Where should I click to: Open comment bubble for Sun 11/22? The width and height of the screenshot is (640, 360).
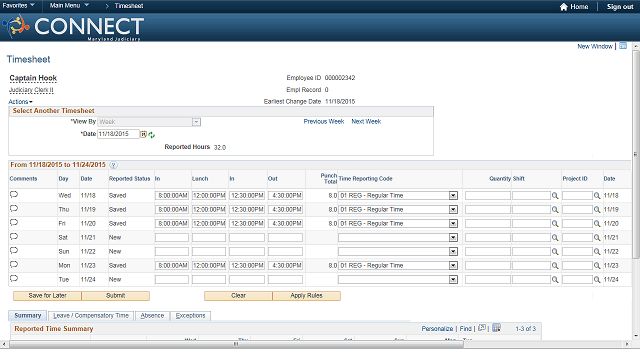(x=14, y=251)
